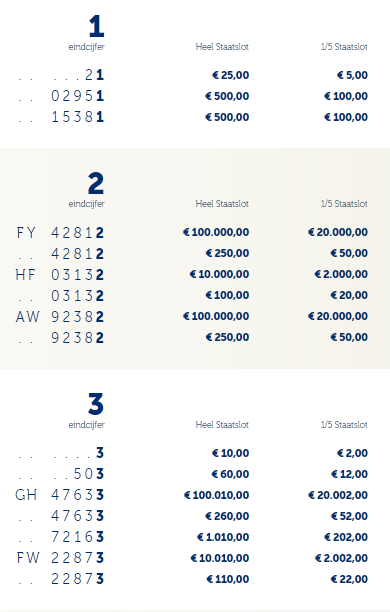
Task: Click the € 2.002,00 prize amount
Action: (341, 558)
